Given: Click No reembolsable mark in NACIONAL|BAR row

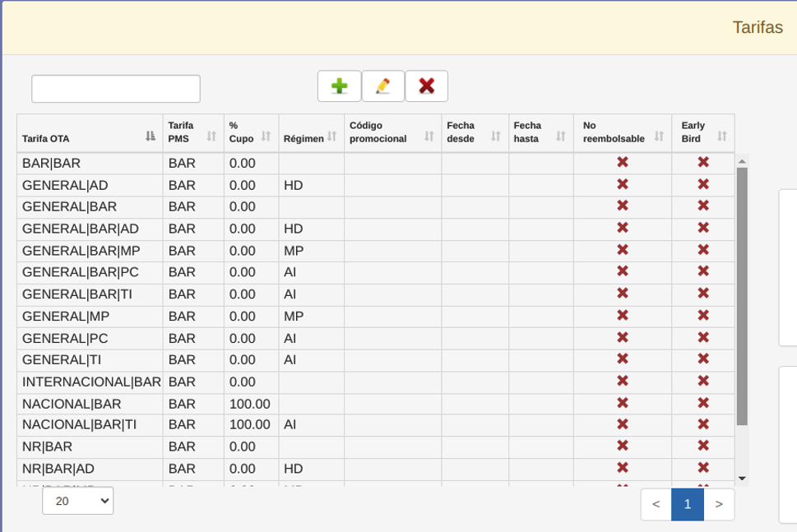Looking at the screenshot, I should [623, 403].
